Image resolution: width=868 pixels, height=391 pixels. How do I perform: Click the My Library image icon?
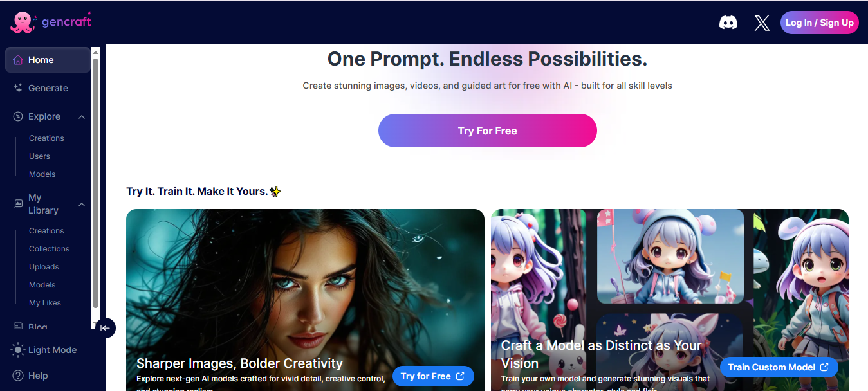18,204
